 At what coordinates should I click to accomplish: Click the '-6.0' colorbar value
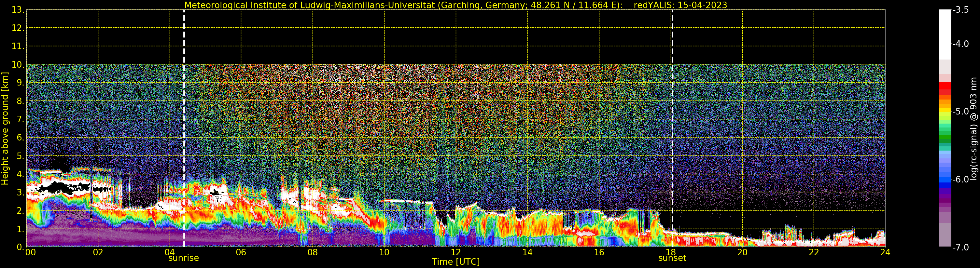pyautogui.click(x=960, y=180)
